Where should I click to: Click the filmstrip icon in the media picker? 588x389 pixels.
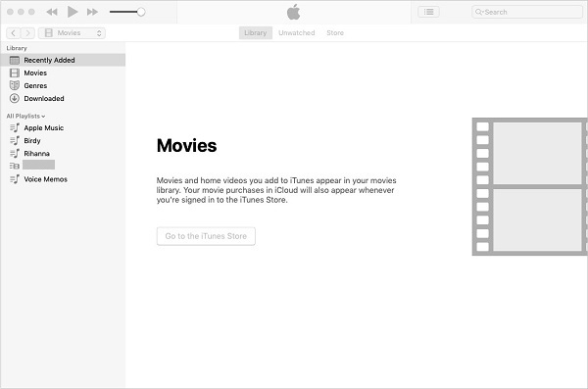(x=49, y=33)
